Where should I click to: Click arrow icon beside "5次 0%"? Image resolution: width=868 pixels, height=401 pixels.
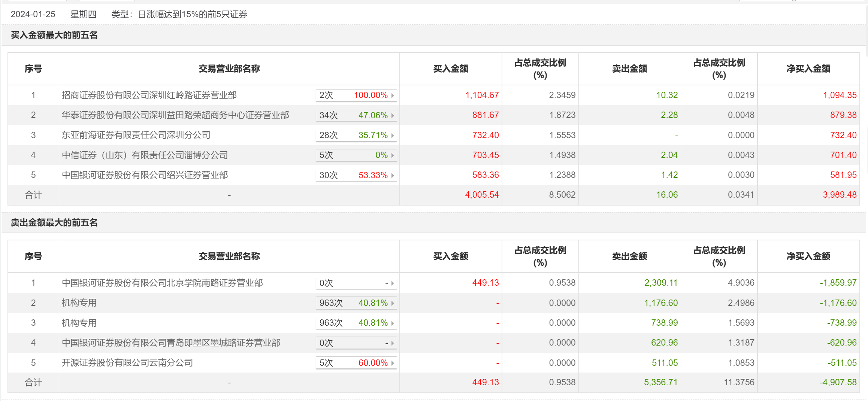[x=393, y=155]
